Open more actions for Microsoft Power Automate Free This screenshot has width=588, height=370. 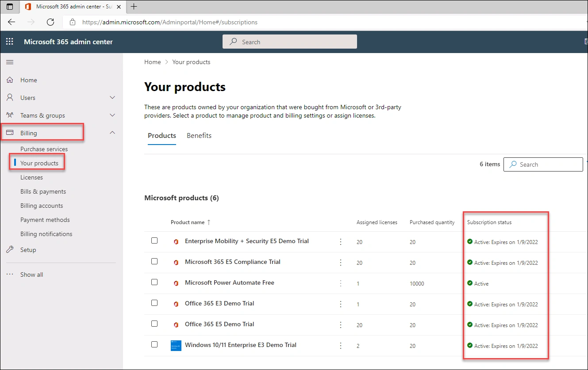[341, 283]
